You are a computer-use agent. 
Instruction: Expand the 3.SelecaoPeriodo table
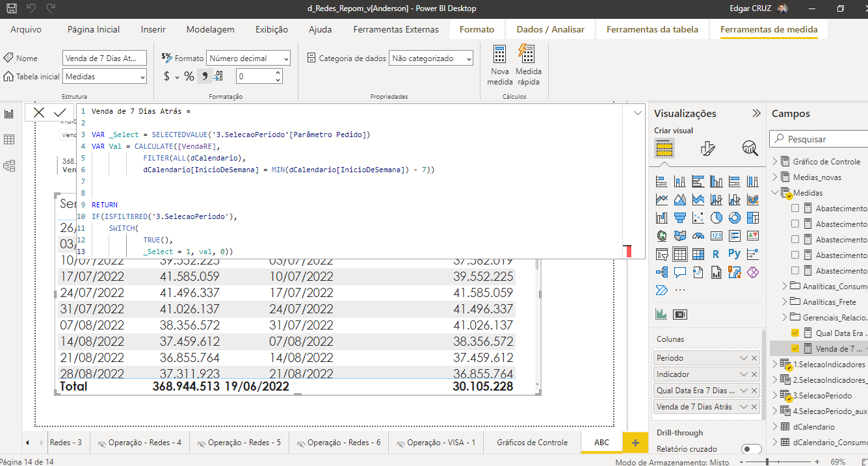pos(775,395)
